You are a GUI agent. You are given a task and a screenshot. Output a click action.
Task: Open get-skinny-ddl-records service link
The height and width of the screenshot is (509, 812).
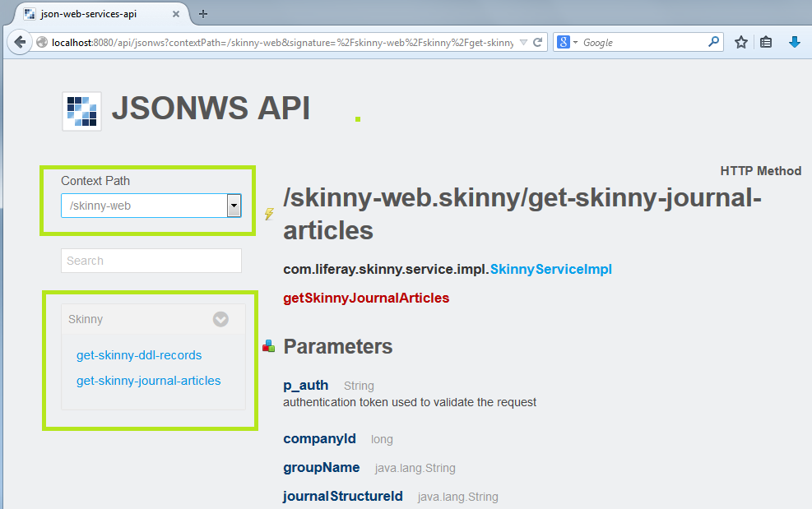(x=139, y=355)
